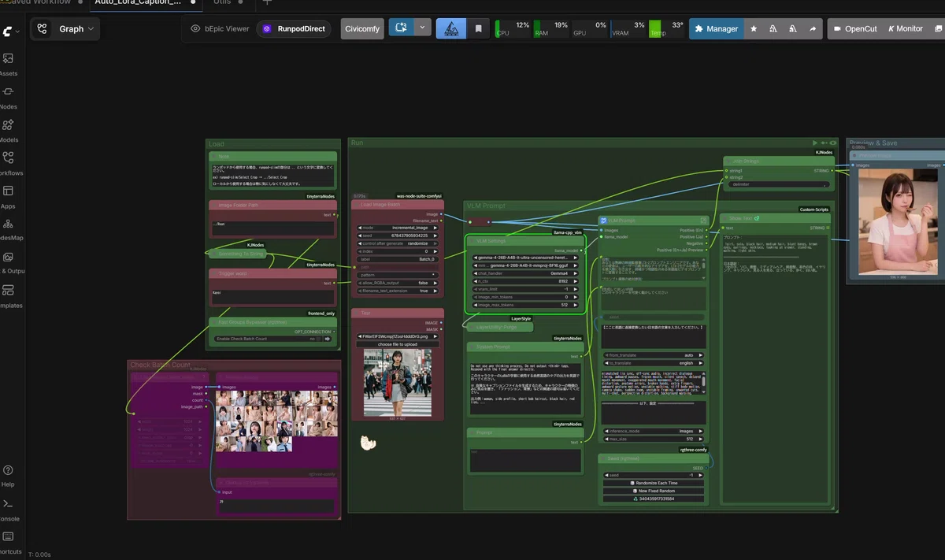Open K Monitor
This screenshot has width=945, height=560.
(x=905, y=29)
